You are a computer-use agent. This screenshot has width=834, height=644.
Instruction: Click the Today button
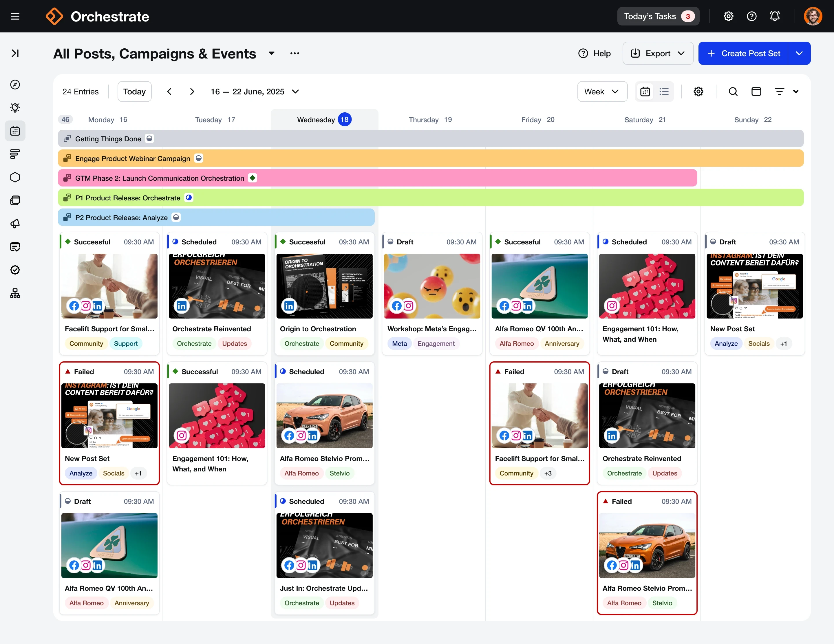[134, 92]
